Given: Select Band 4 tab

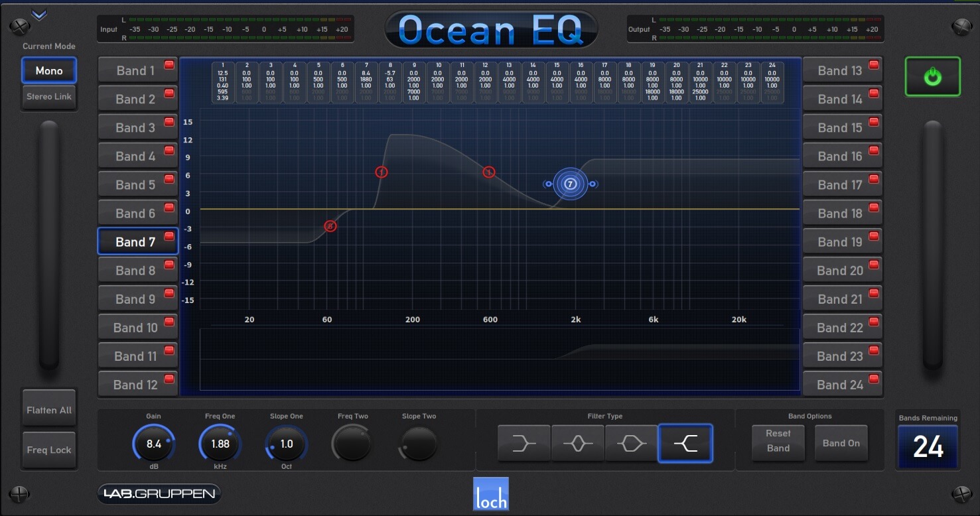Looking at the screenshot, I should pyautogui.click(x=137, y=156).
